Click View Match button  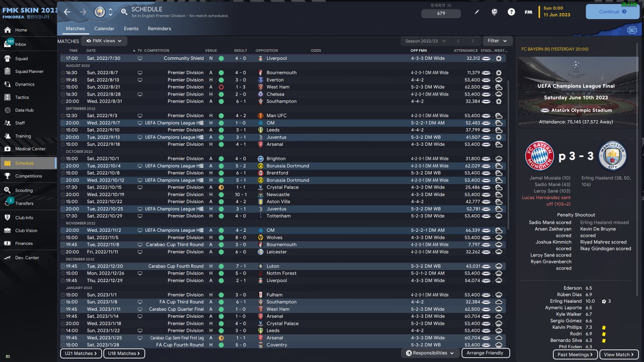tap(619, 354)
